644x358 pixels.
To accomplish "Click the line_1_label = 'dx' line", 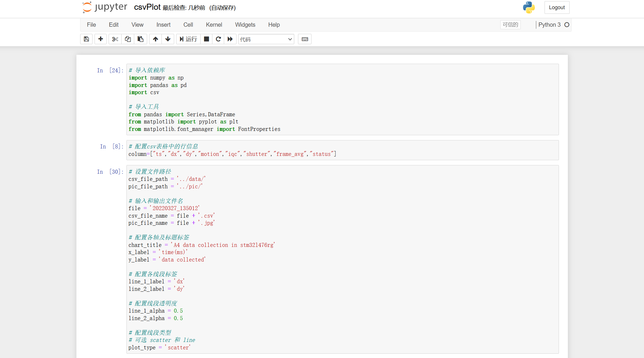I will pyautogui.click(x=156, y=282).
